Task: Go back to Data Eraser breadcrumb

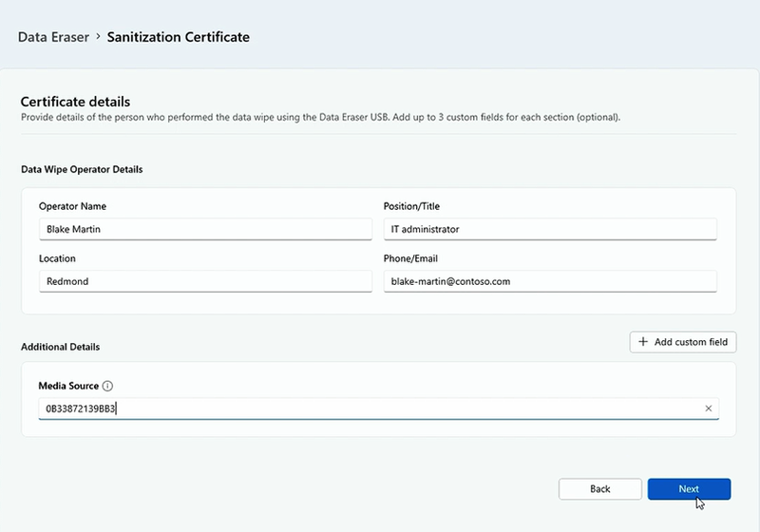Action: point(53,37)
